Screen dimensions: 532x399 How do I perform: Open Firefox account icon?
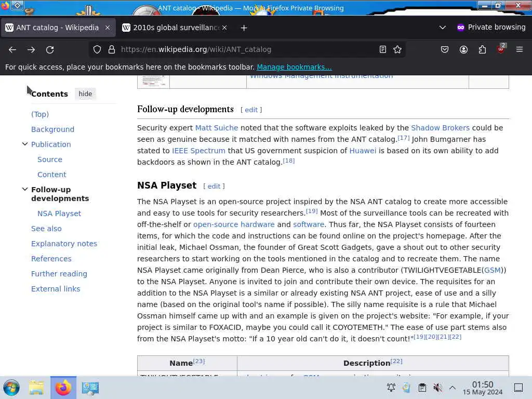click(463, 49)
